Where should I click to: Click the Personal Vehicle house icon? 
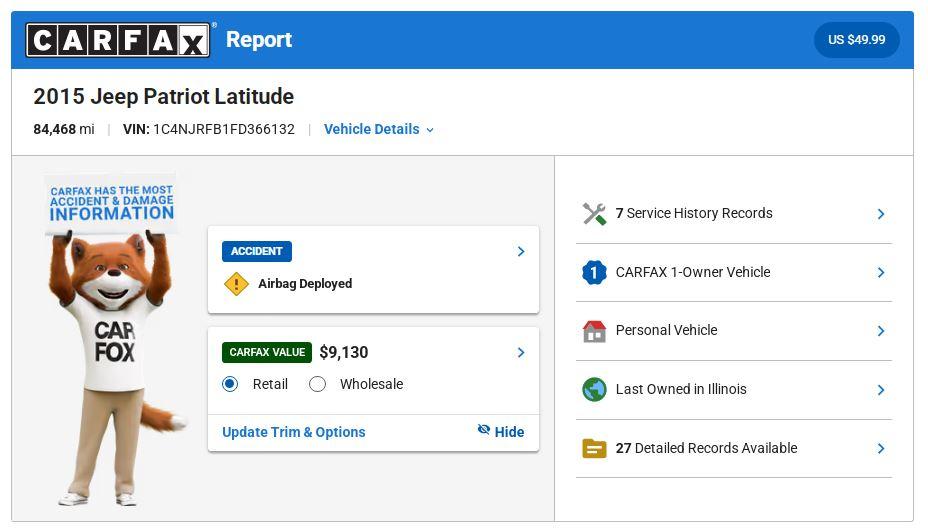(594, 331)
